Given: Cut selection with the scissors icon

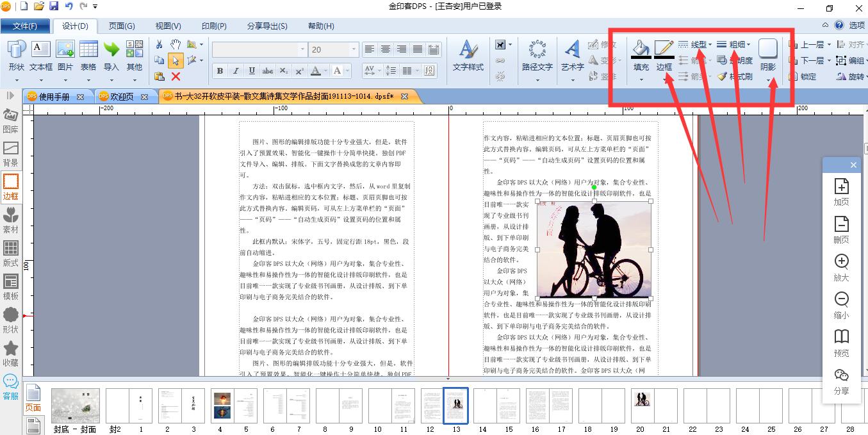Looking at the screenshot, I should coord(160,44).
